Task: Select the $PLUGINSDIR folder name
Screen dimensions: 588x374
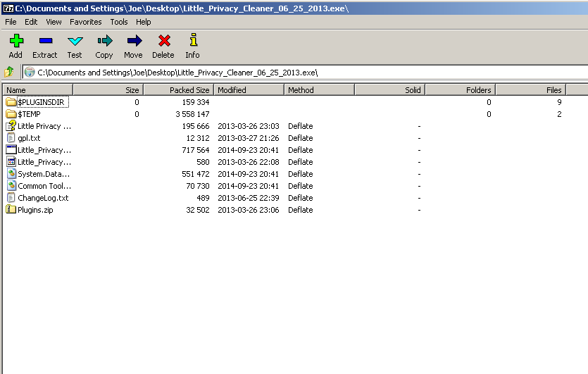Action: [41, 102]
